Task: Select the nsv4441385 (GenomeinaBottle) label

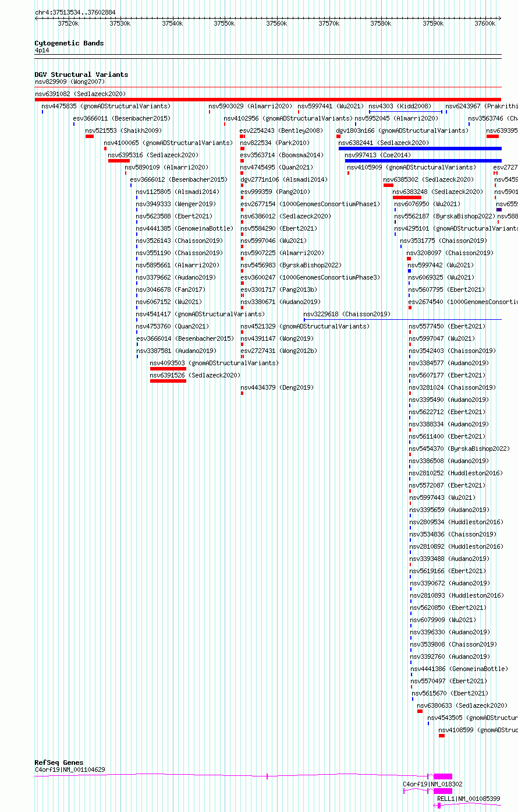Action: tap(185, 228)
